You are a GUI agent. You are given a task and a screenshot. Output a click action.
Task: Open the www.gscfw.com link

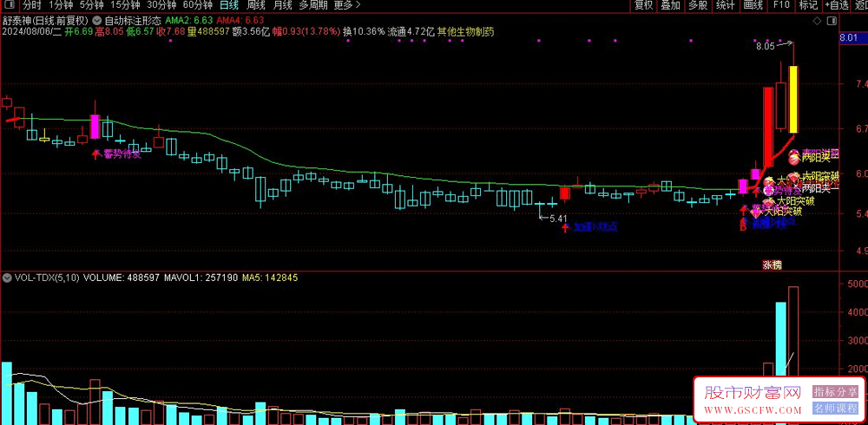[753, 410]
